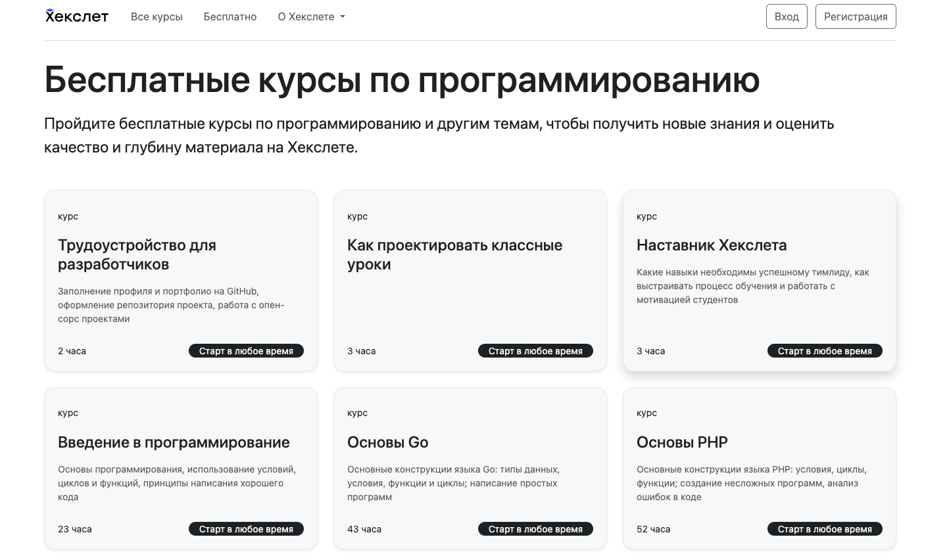This screenshot has width=949, height=560.
Task: Click the 2 часа duration text
Action: [72, 351]
